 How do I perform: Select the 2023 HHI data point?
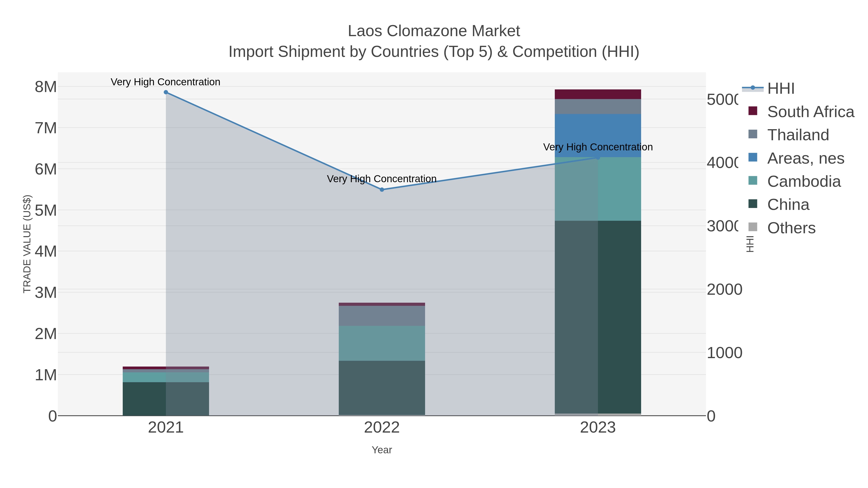[598, 158]
